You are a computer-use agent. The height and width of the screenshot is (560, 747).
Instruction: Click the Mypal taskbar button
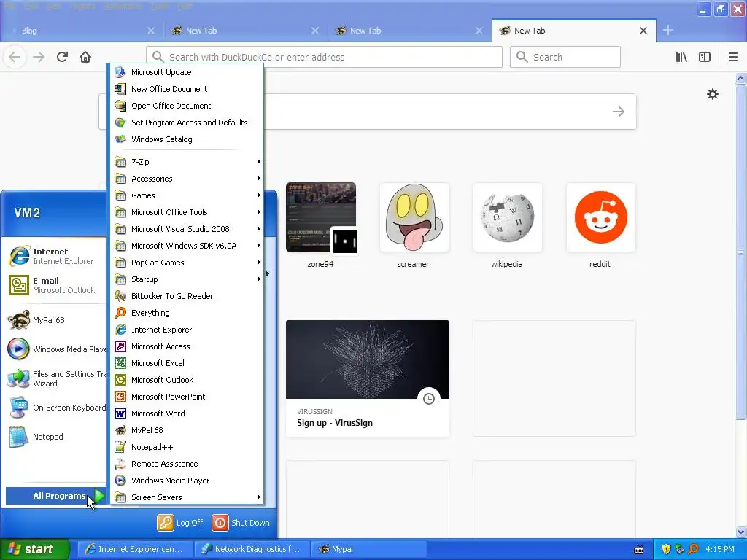point(368,549)
